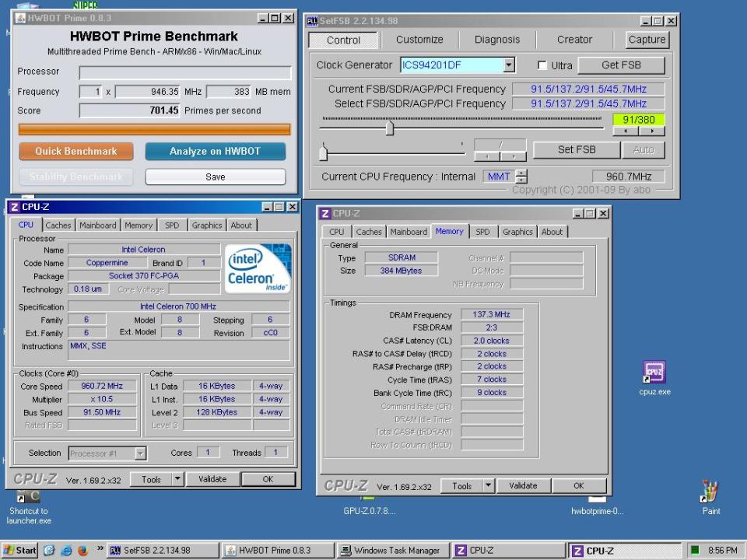
Task: Click the Quick Benchmark button
Action: click(76, 152)
